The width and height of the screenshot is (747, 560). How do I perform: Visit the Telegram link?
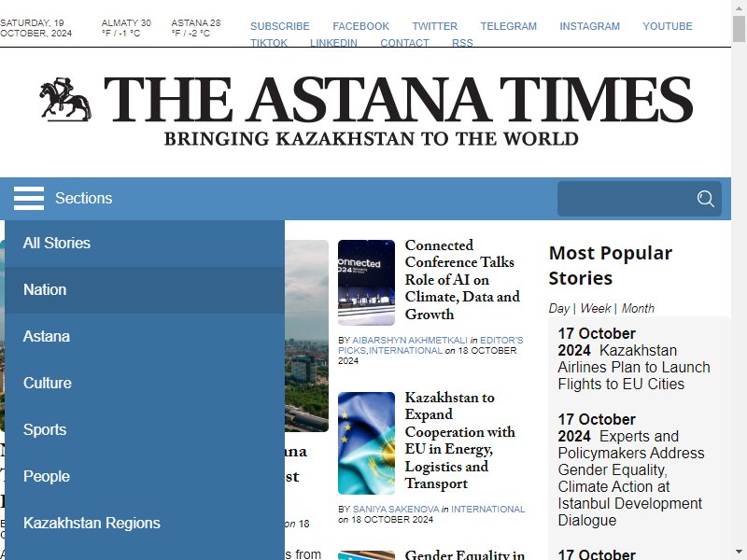pyautogui.click(x=508, y=26)
